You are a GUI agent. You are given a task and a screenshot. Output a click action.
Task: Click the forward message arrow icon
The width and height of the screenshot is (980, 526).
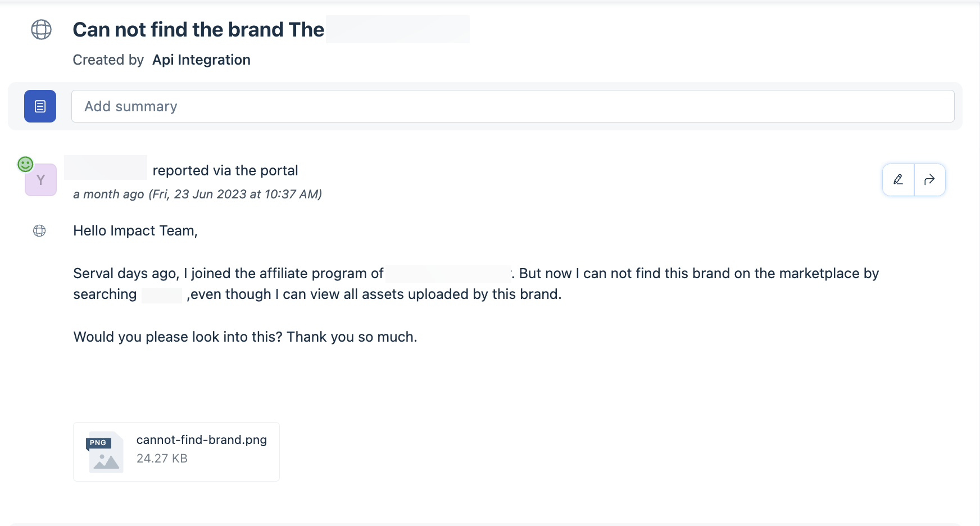click(929, 180)
